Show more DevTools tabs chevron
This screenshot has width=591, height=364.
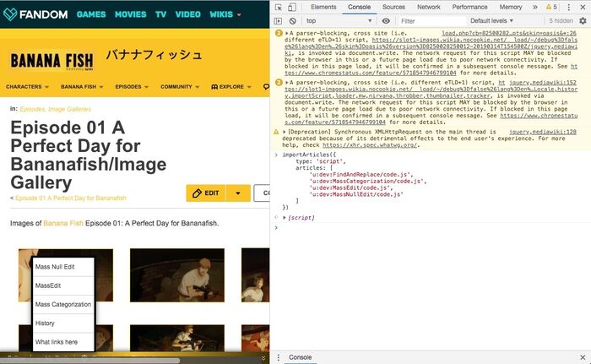pos(534,7)
